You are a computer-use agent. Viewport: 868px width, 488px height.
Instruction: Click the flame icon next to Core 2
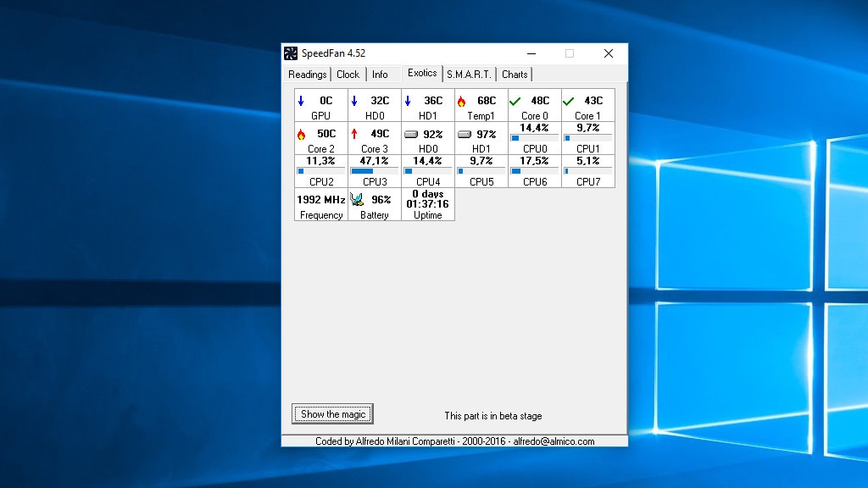click(x=303, y=134)
